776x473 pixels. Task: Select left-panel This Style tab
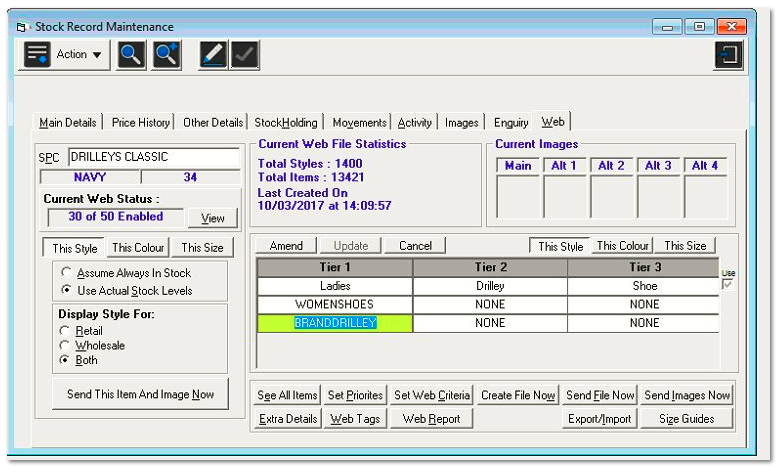pos(74,248)
